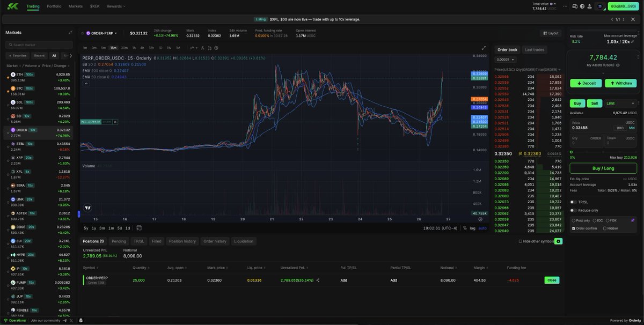Change candlestick chart style
Viewport: 644px width, 325px height.
click(208, 48)
